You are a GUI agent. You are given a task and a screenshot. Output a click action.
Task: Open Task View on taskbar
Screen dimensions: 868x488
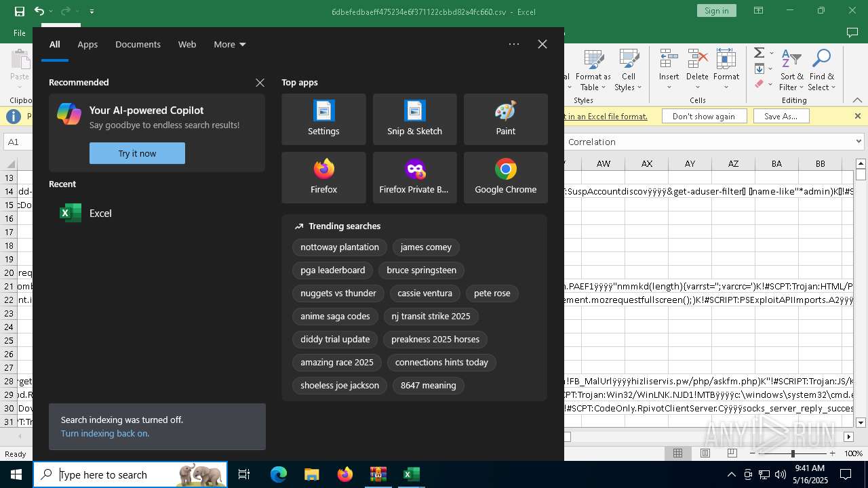244,474
